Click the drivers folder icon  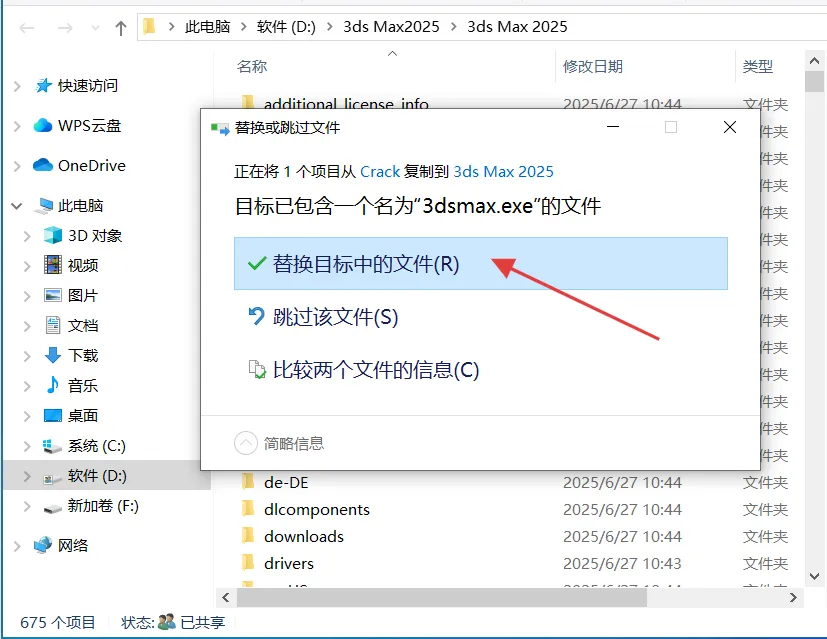click(248, 563)
